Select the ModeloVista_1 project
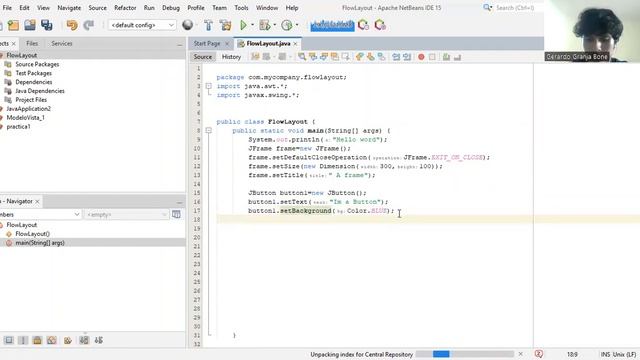This screenshot has width=640, height=360. tap(25, 118)
